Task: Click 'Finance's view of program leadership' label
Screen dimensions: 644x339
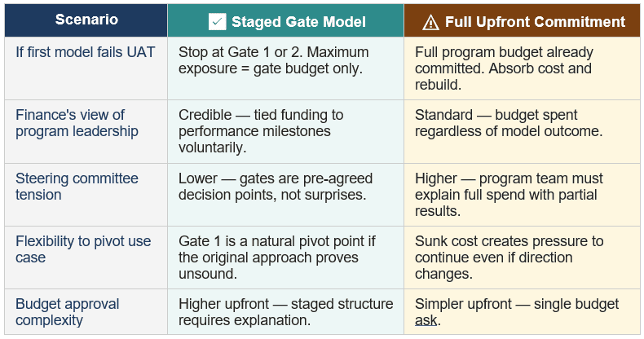Action: point(77,123)
